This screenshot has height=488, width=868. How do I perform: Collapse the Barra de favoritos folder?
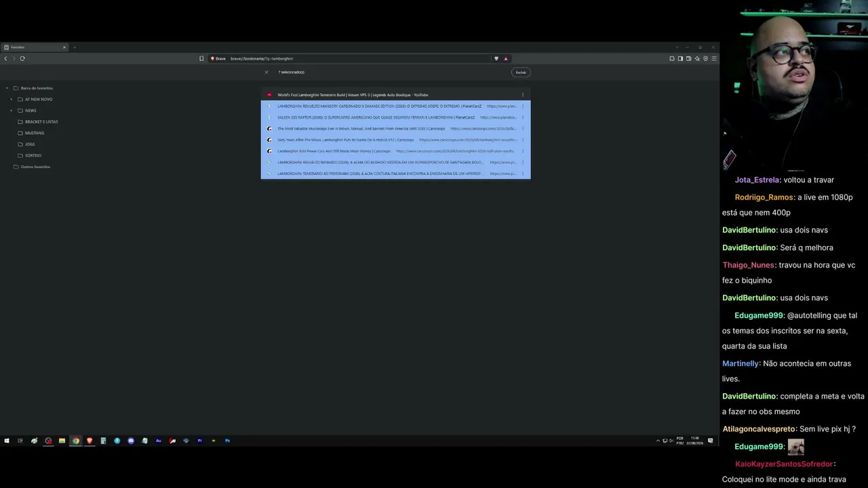coord(7,88)
